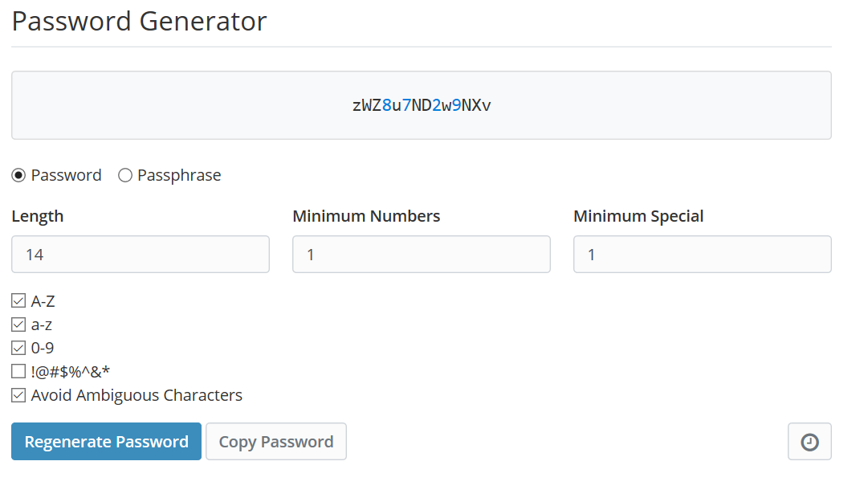Toggle Avoid Ambiguous Characters option
Viewport: 868px width, 502px height.
(18, 394)
